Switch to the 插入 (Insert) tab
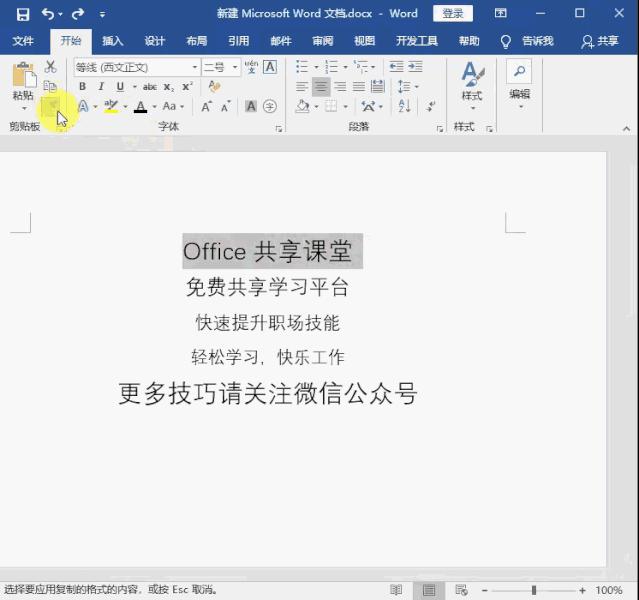The width and height of the screenshot is (639, 600). (x=112, y=41)
